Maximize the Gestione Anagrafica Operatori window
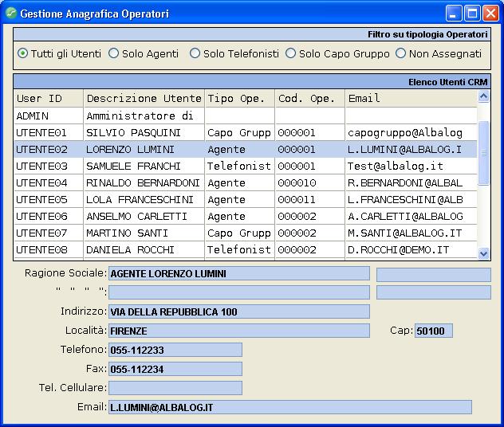This screenshot has height=427, width=504. [472, 14]
